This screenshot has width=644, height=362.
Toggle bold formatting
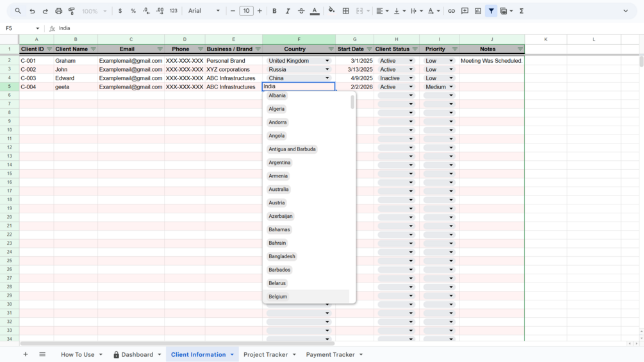click(274, 11)
